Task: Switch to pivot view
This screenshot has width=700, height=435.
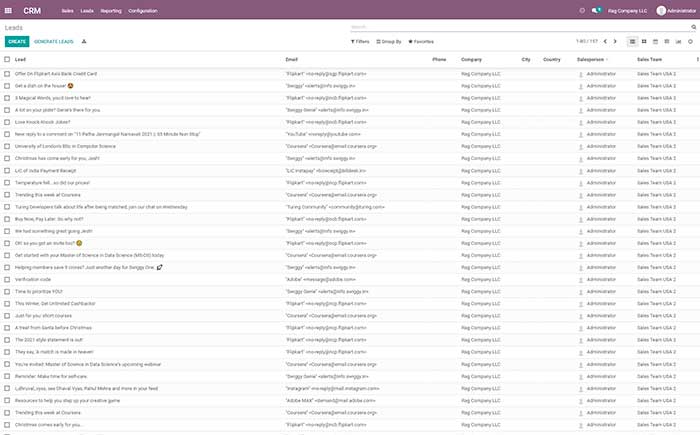Action: (x=667, y=42)
